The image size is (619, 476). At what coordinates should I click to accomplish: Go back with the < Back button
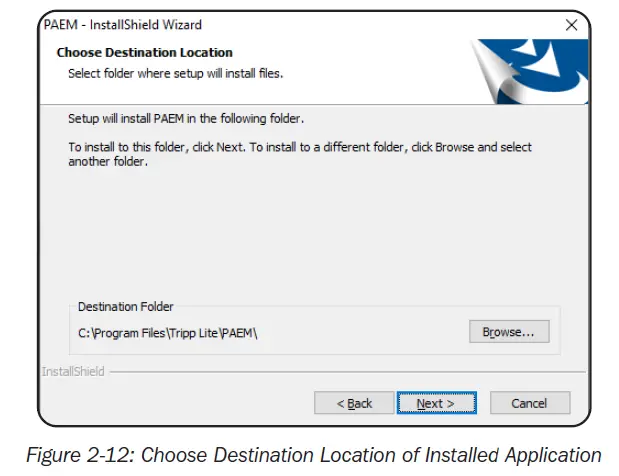(x=354, y=403)
